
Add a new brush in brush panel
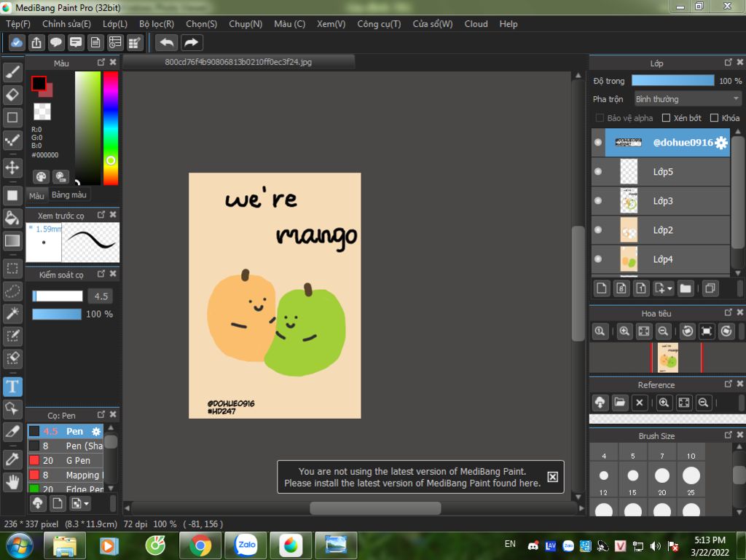(x=58, y=503)
